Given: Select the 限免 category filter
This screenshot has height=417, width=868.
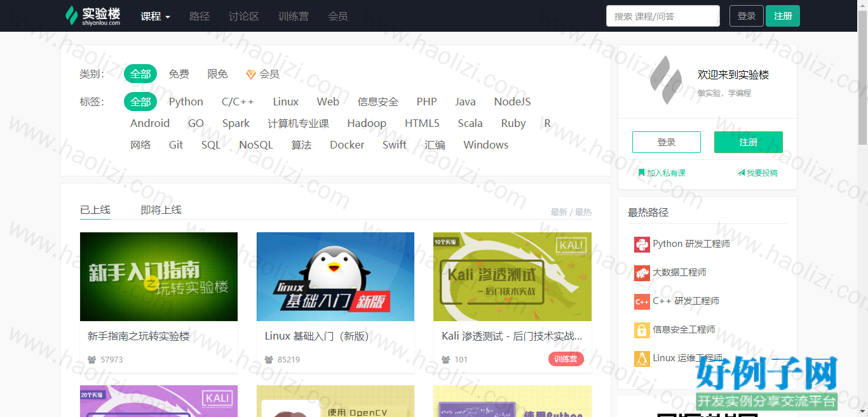Looking at the screenshot, I should point(217,74).
